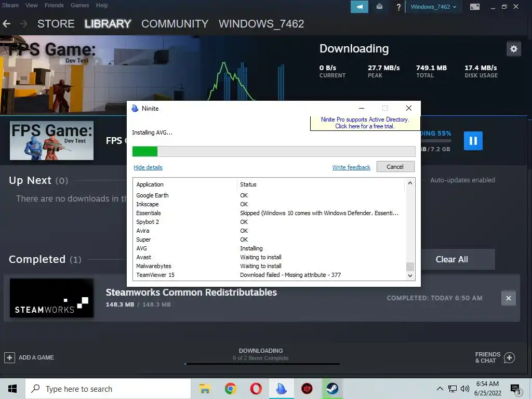Image resolution: width=532 pixels, height=399 pixels.
Task: Open the network status tray icon
Action: [453, 389]
